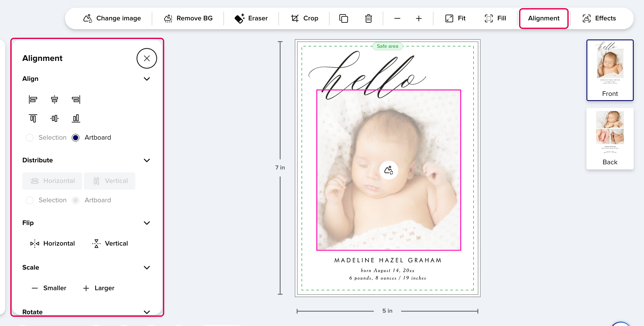Flip image Horizontal

click(x=52, y=243)
